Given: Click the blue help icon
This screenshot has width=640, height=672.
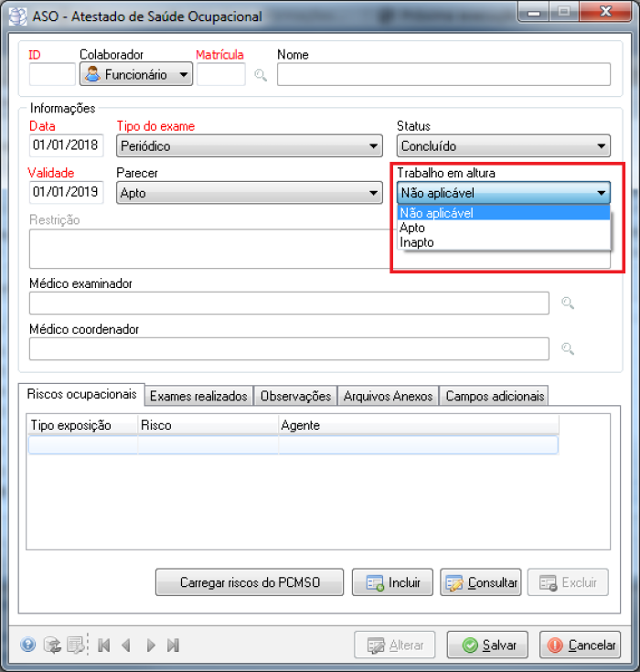Looking at the screenshot, I should coord(27,645).
